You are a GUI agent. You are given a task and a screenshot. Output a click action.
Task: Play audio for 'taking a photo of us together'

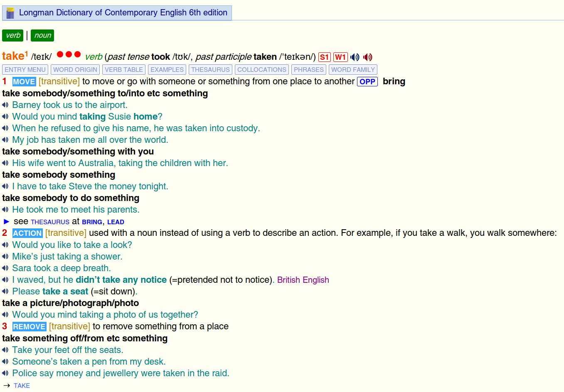(5, 315)
